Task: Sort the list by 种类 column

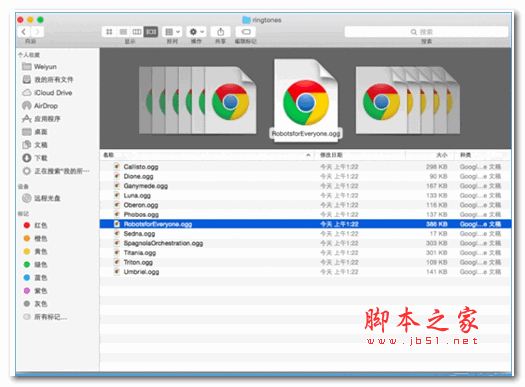Action: pos(482,155)
